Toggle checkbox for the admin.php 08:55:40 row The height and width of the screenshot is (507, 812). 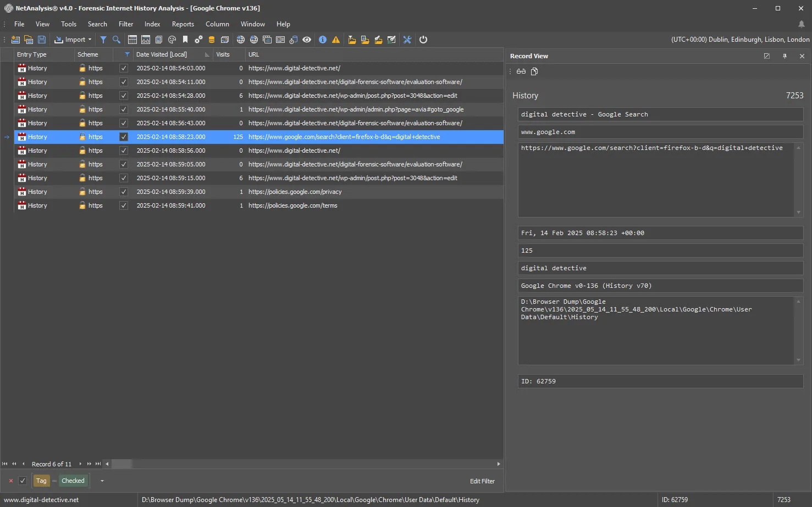(x=124, y=109)
